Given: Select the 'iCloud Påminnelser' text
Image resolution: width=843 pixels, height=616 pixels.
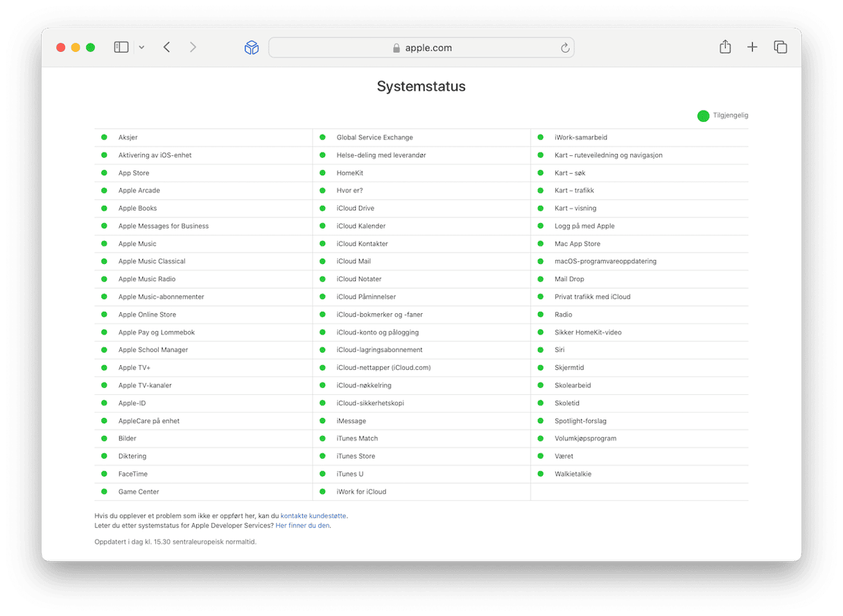Looking at the screenshot, I should click(x=367, y=297).
